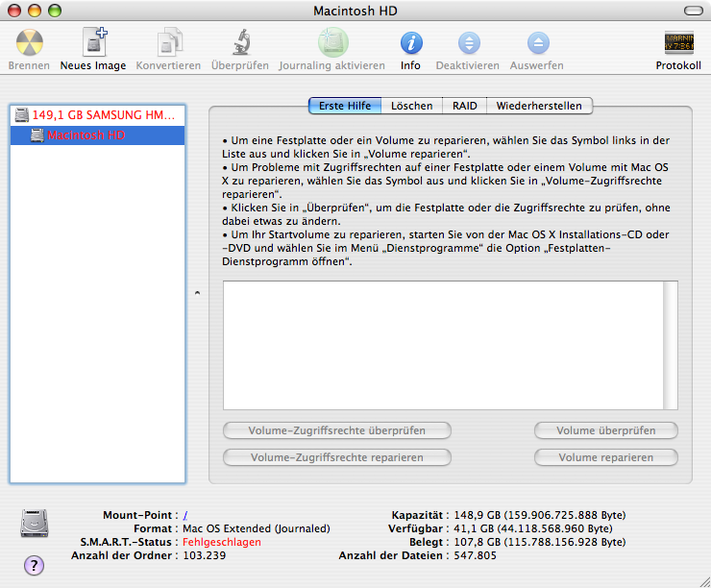This screenshot has height=588, width=711.
Task: Click the capacity value 148,9 GB
Action: coord(540,515)
